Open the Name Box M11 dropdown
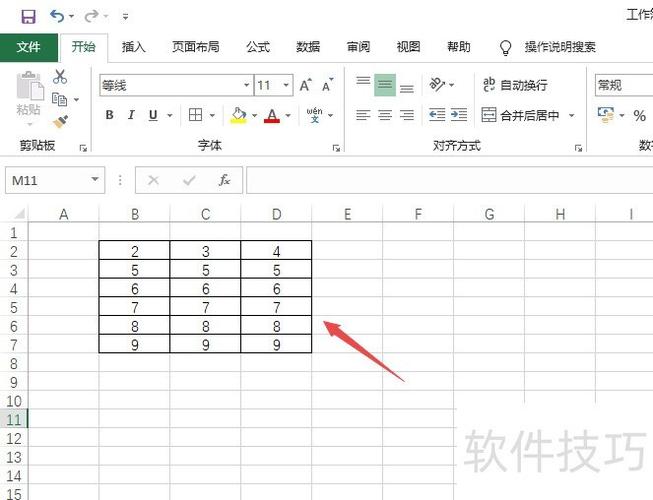Image resolution: width=653 pixels, height=500 pixels. 95,180
